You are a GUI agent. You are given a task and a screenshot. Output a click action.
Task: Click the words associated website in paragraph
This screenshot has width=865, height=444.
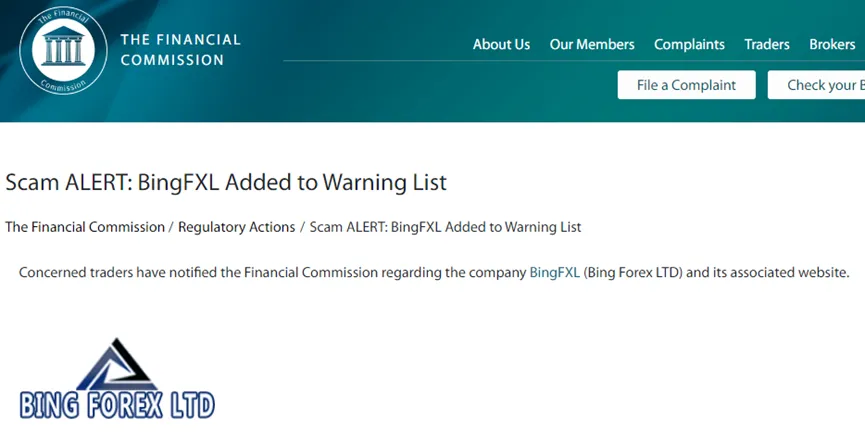(x=789, y=272)
